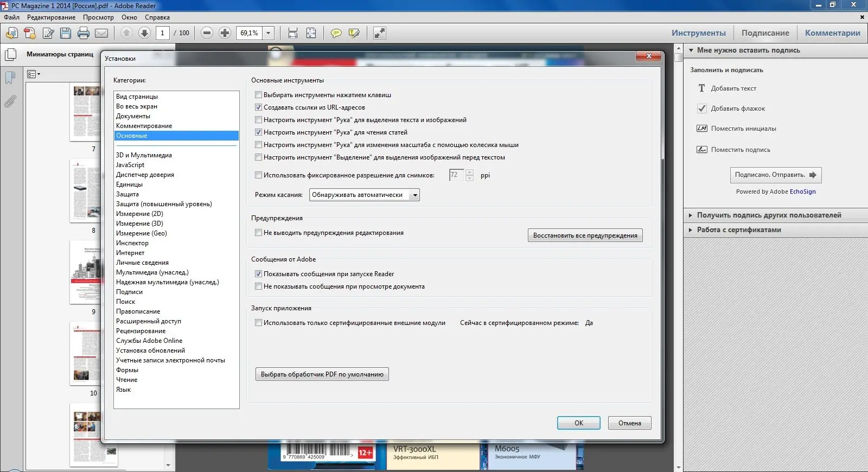
Task: Select Защита category in list
Action: pyautogui.click(x=176, y=194)
